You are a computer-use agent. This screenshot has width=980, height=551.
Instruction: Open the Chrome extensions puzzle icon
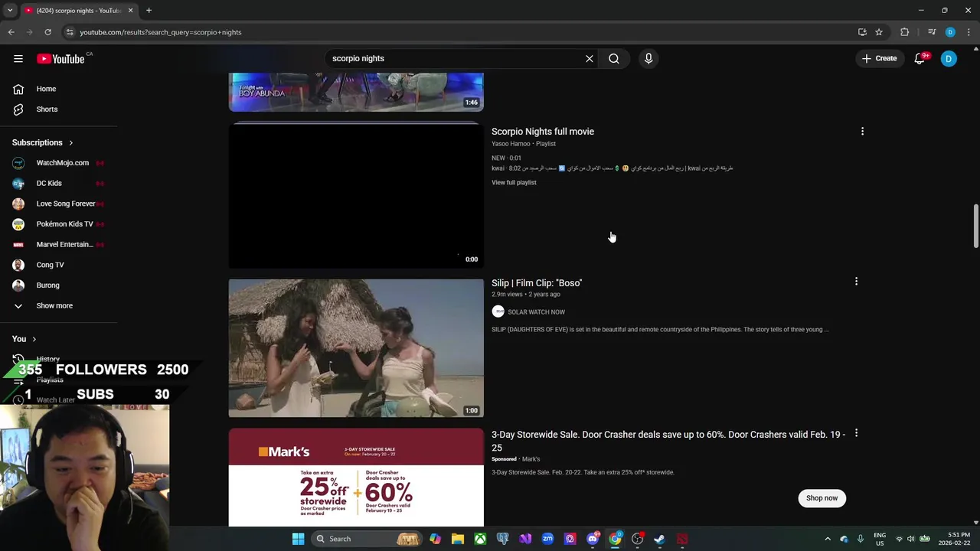pyautogui.click(x=905, y=32)
